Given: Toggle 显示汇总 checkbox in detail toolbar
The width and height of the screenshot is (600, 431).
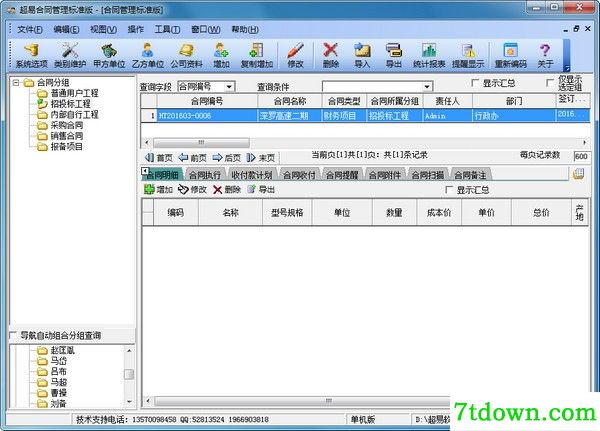Looking at the screenshot, I should [449, 190].
